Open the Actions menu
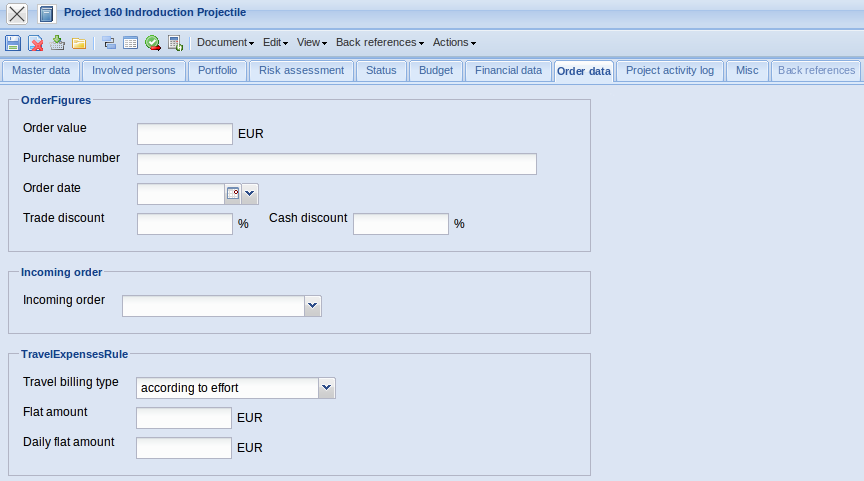Viewport: 864px width, 481px height. pyautogui.click(x=454, y=43)
